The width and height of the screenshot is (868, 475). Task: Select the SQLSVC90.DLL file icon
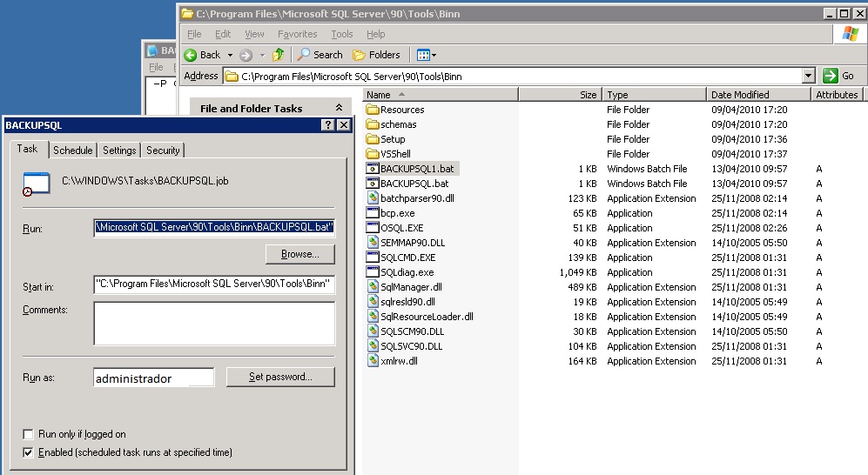coord(373,346)
